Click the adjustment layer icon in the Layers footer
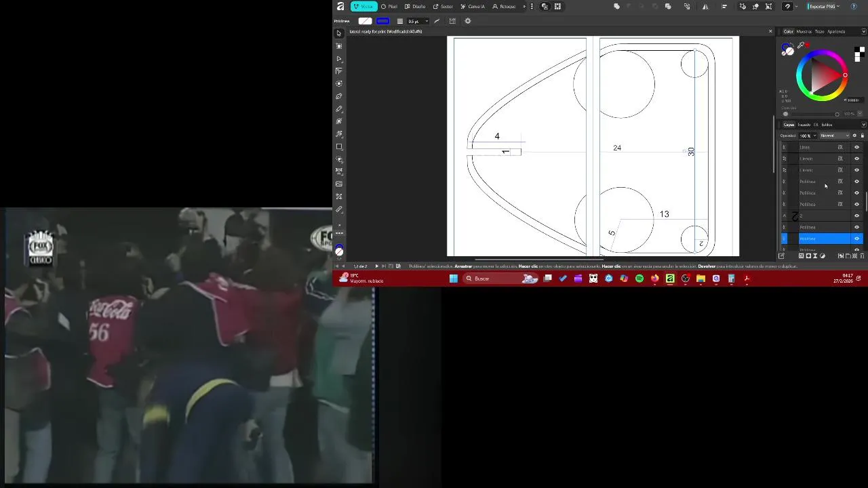This screenshot has height=488, width=868. (823, 256)
